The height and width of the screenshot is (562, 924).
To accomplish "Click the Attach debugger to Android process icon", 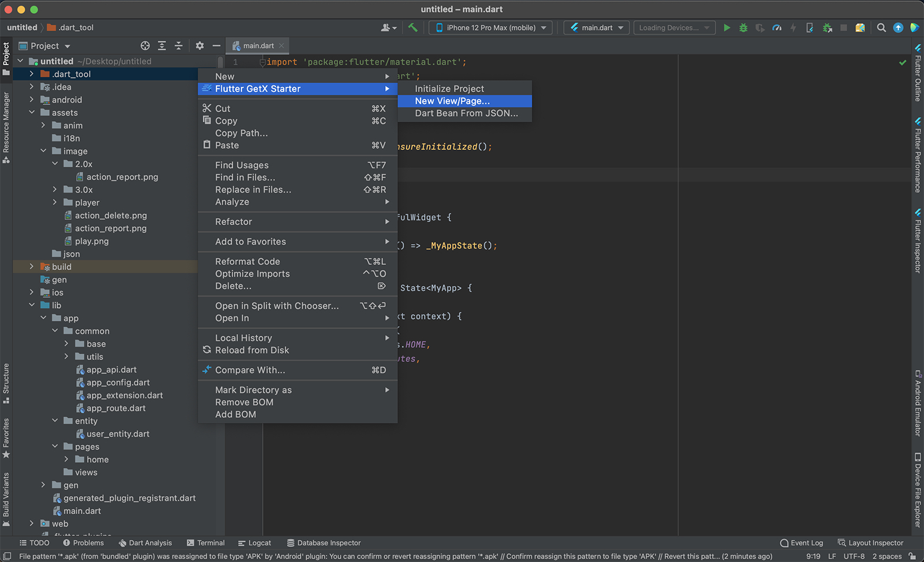I will pyautogui.click(x=827, y=27).
